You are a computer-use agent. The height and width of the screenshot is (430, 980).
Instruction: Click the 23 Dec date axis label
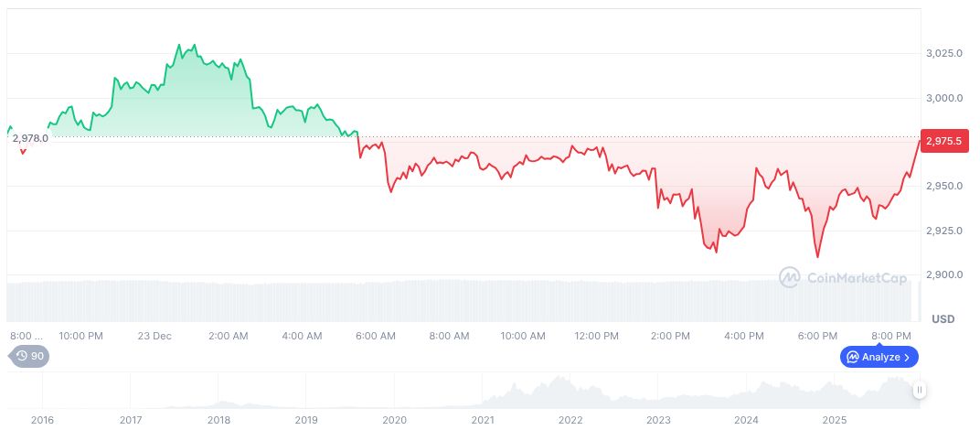(x=154, y=336)
